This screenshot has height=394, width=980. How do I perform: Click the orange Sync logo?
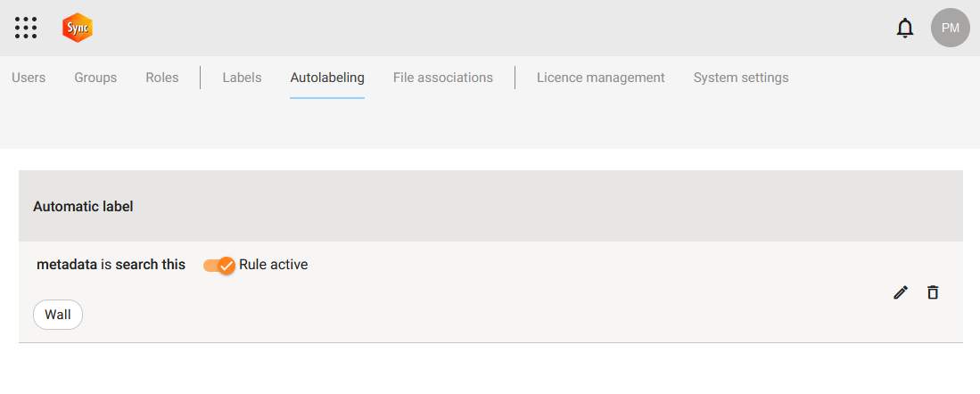(x=78, y=28)
